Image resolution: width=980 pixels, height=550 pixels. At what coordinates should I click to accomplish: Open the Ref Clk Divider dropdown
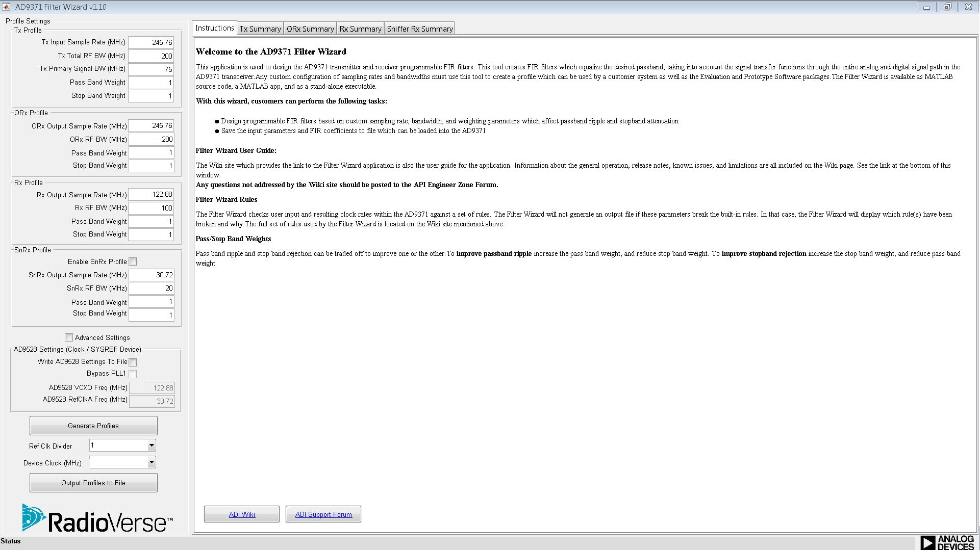click(x=122, y=446)
